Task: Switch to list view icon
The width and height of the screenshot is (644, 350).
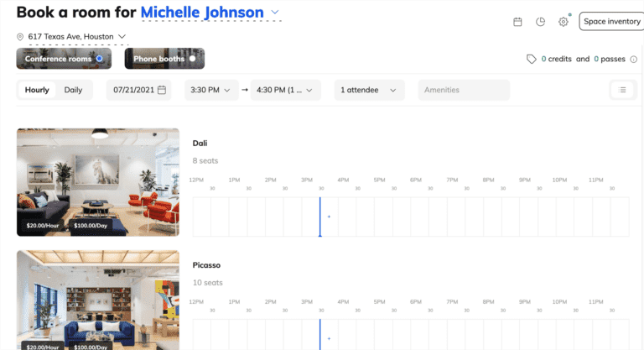Action: (622, 90)
